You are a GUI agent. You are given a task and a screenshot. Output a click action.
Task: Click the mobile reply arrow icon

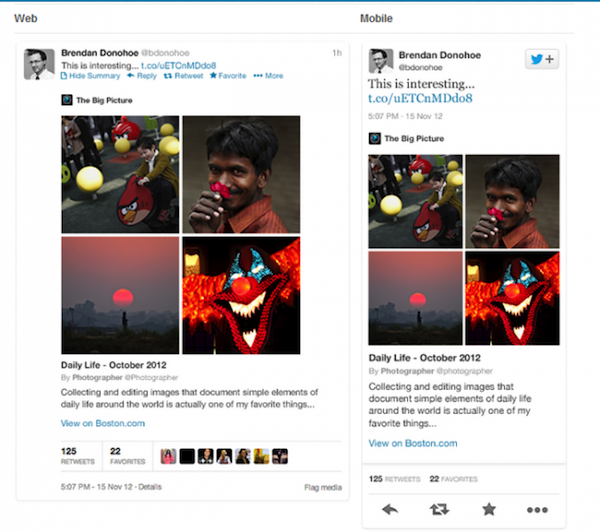tap(390, 509)
